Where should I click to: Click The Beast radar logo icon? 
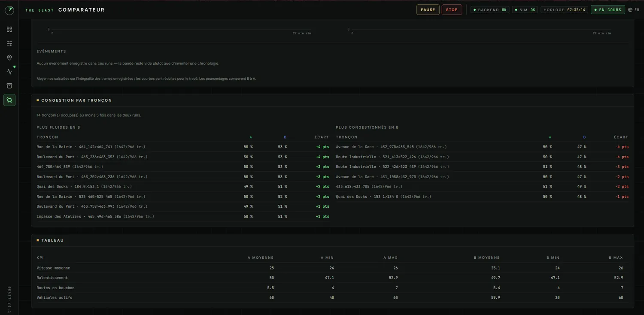pyautogui.click(x=9, y=10)
